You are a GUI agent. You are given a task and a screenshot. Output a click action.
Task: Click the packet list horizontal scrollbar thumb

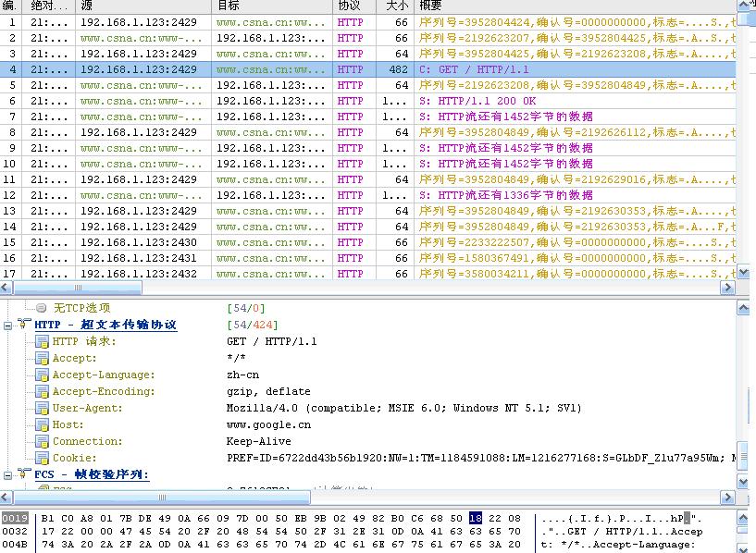(x=77, y=288)
